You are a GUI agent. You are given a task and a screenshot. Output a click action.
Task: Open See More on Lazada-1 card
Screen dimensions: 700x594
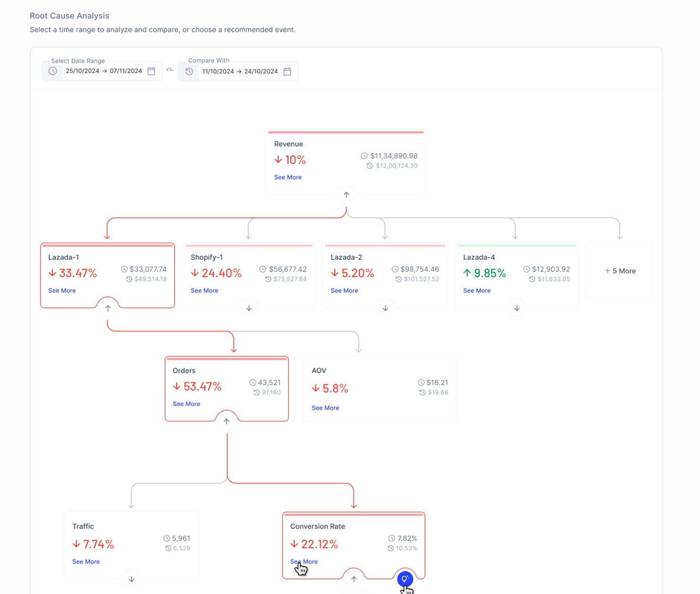tap(62, 290)
